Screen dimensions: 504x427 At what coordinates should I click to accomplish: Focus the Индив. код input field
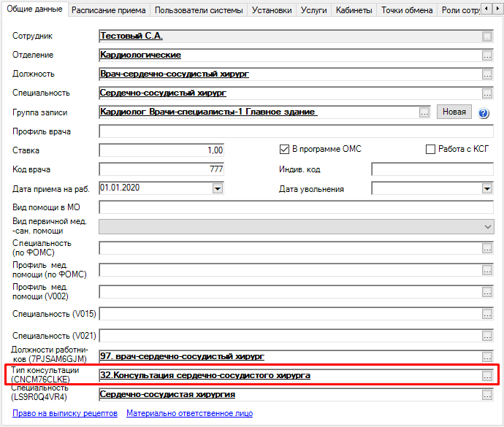point(432,169)
